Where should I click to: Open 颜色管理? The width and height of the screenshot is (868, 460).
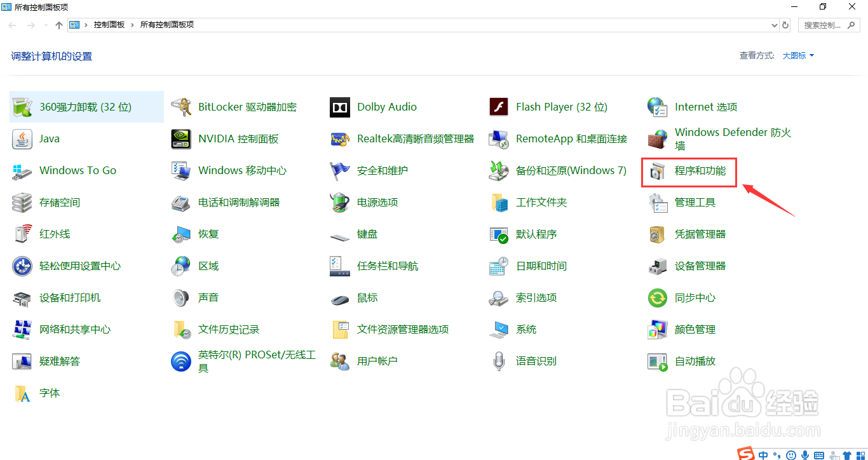(x=695, y=329)
